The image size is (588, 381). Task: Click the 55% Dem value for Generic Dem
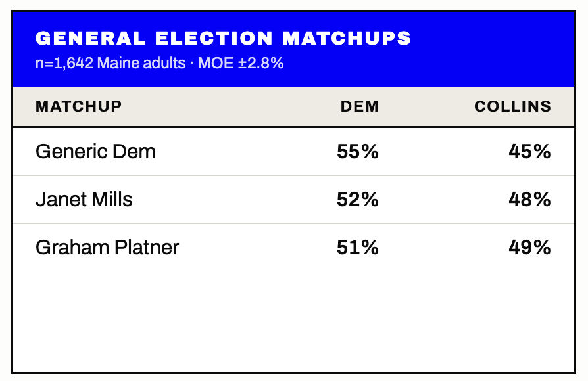357,152
